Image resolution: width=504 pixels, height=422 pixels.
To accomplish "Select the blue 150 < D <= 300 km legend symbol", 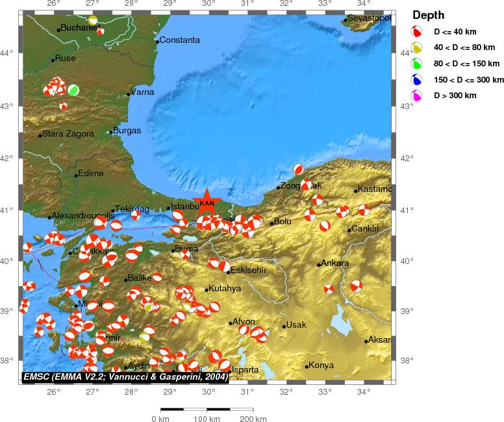I will click(417, 79).
